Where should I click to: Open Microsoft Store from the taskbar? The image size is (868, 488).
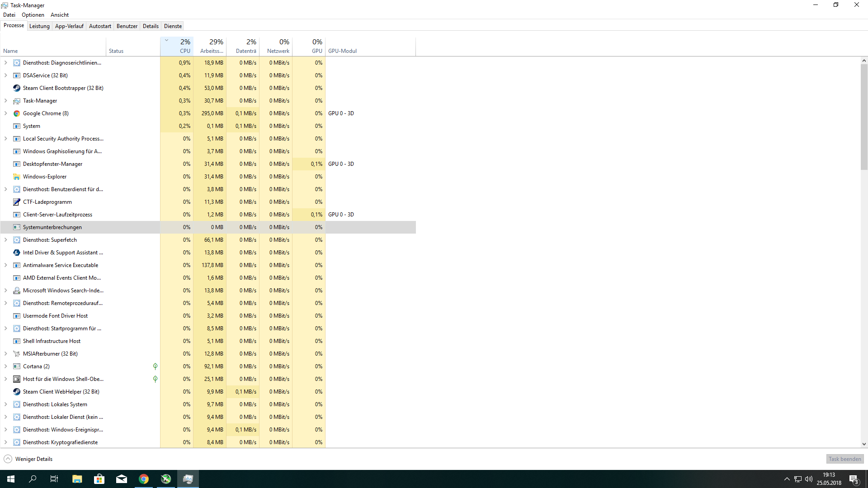click(x=99, y=479)
